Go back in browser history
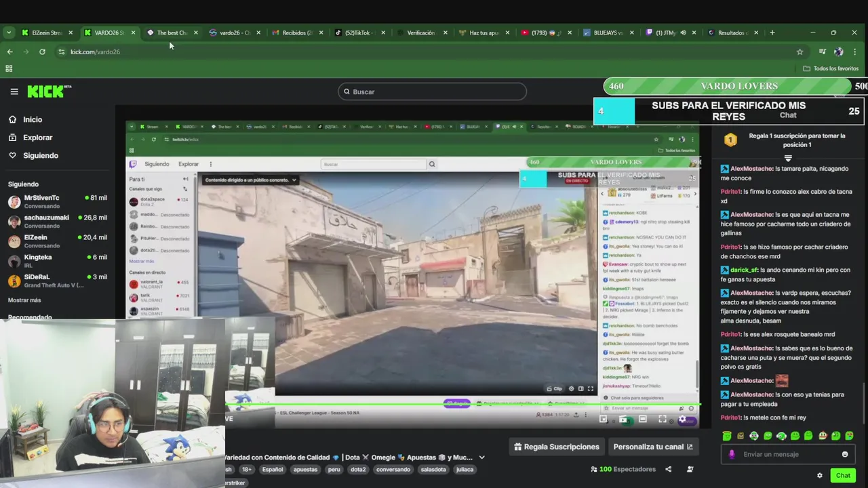This screenshot has height=488, width=868. point(9,52)
